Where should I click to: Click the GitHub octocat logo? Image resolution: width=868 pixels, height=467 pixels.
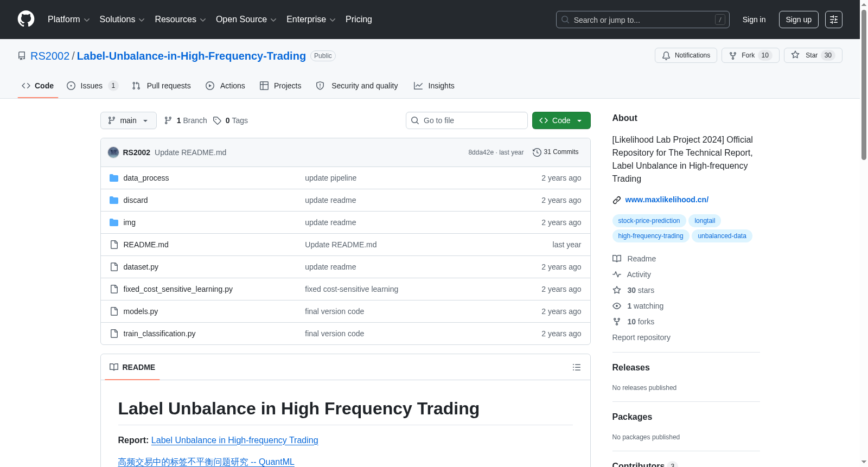point(26,19)
